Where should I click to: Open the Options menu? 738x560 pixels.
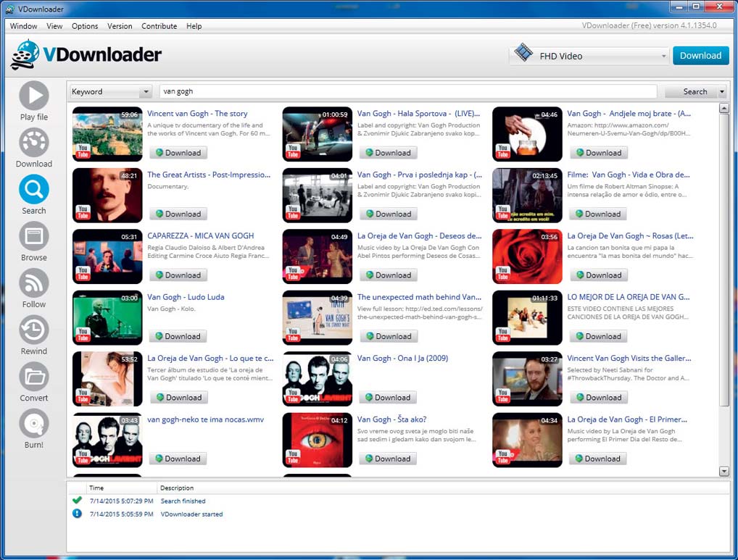[x=85, y=26]
